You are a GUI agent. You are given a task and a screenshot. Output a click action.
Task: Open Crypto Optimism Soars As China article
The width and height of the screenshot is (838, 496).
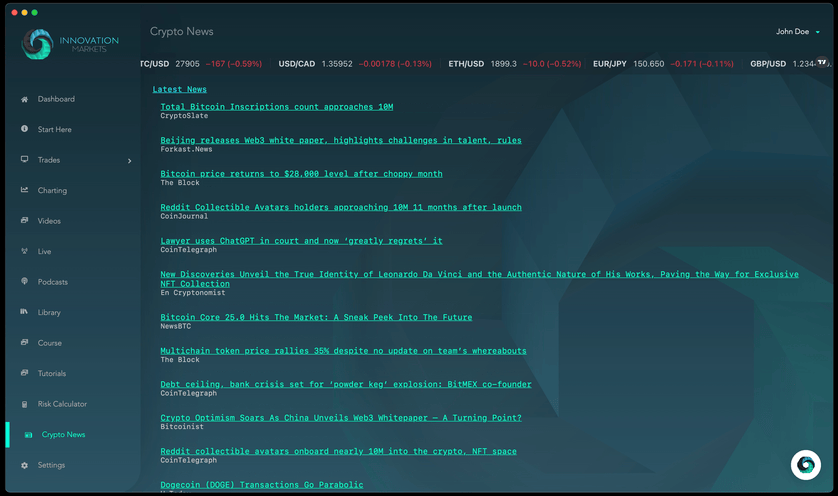pos(341,418)
